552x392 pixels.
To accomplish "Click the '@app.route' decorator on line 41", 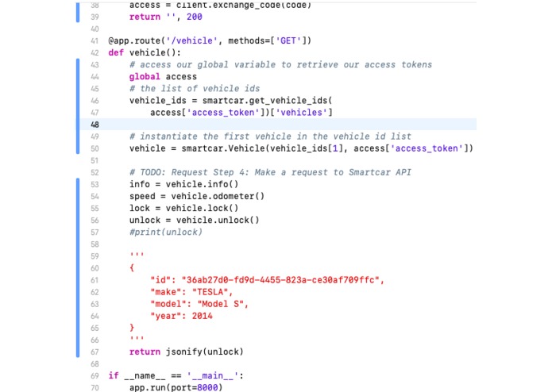I will tap(134, 40).
